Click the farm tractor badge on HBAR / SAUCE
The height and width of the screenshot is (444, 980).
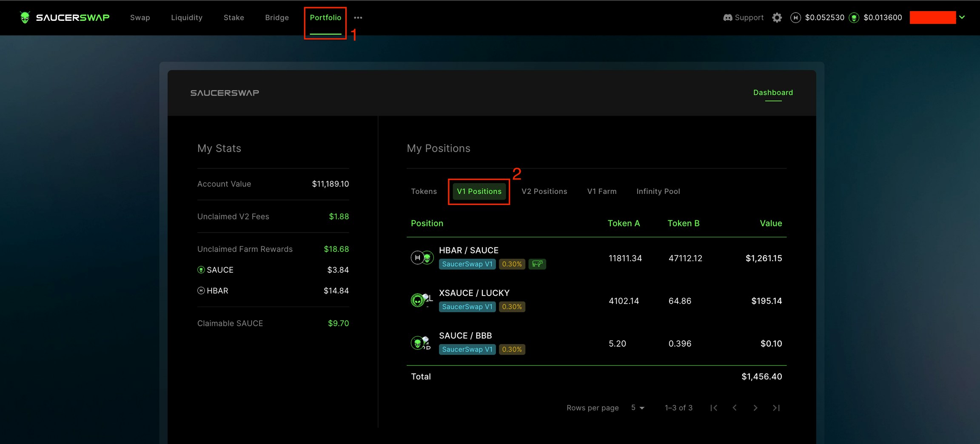pyautogui.click(x=537, y=264)
